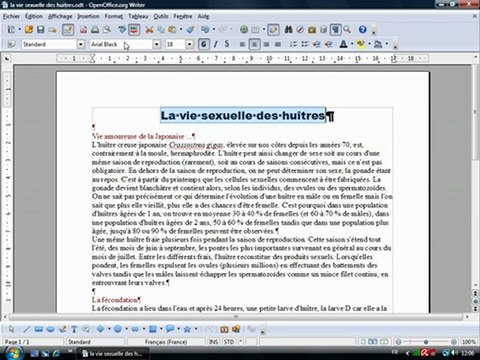Open the Format menu
Image resolution: width=480 pixels, height=360 pixels.
[x=114, y=16]
